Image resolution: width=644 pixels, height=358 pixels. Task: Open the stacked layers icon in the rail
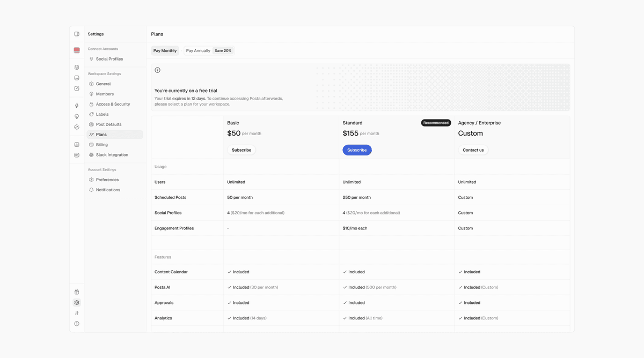(77, 68)
